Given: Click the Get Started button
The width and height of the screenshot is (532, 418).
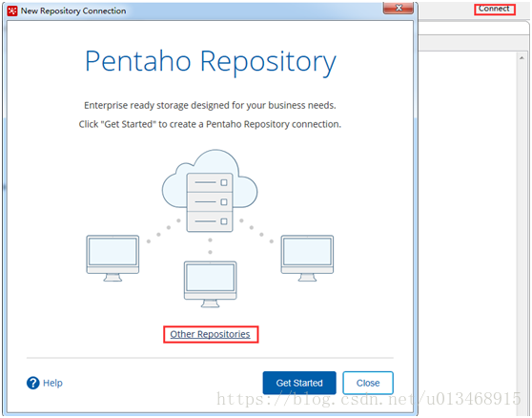Looking at the screenshot, I should click(x=299, y=383).
